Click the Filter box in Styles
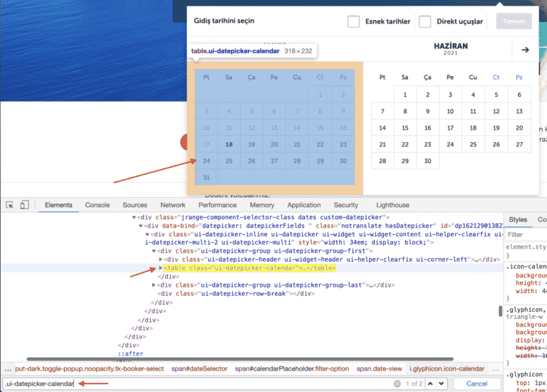Viewport: 547px width, 392px height. (526, 234)
